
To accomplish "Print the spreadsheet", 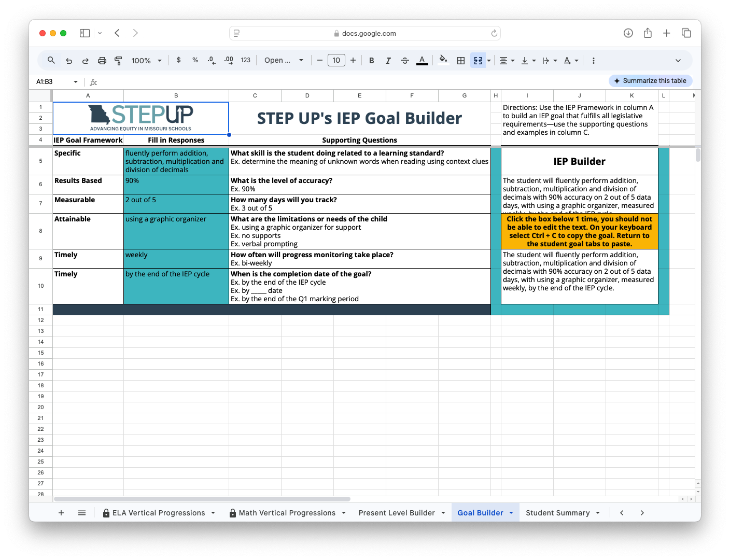I will (x=102, y=61).
